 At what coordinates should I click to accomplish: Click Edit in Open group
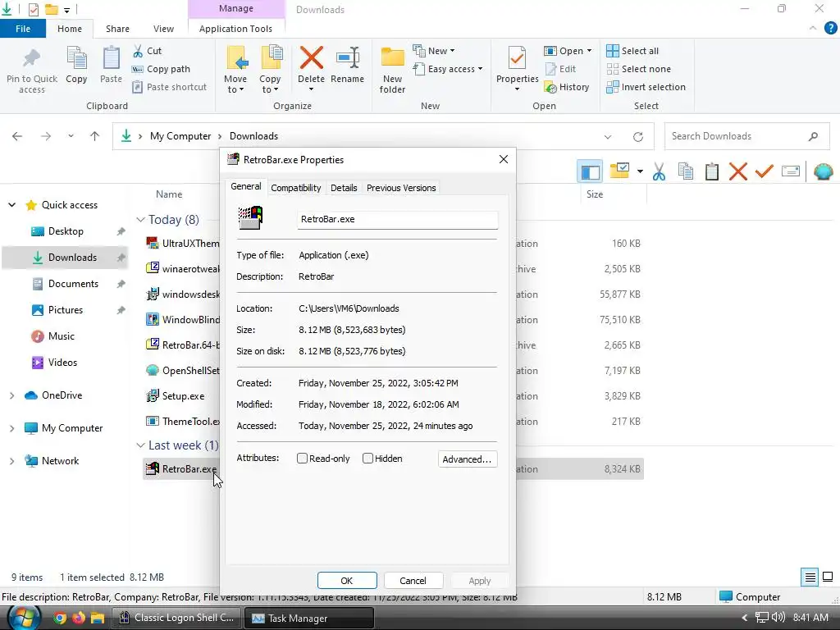coord(560,69)
